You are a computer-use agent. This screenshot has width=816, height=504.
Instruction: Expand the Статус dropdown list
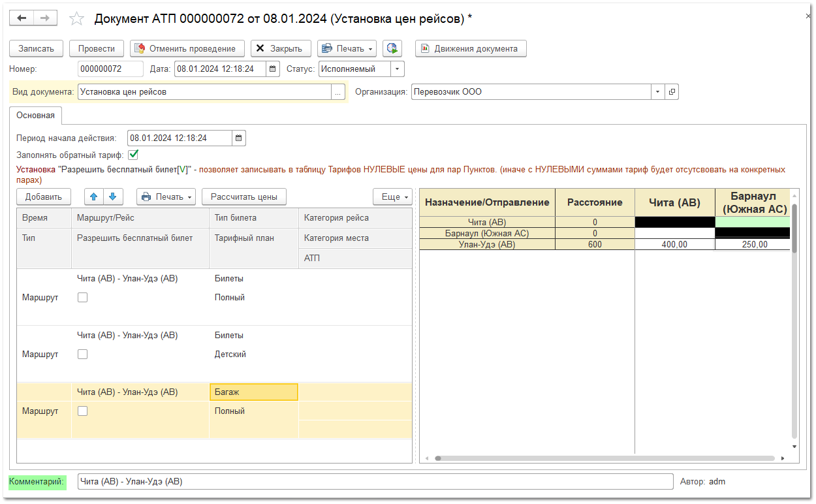tap(398, 69)
